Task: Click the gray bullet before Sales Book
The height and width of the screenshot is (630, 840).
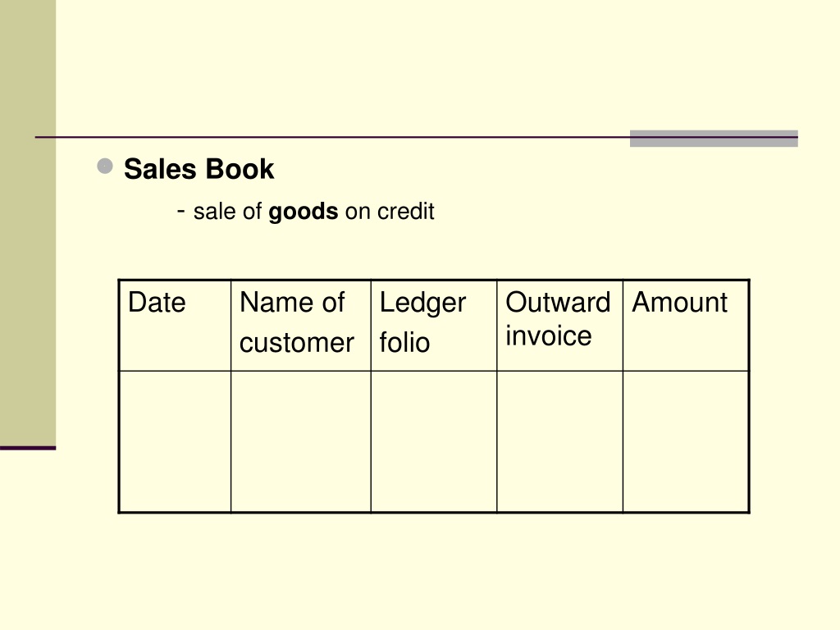Action: 105,166
